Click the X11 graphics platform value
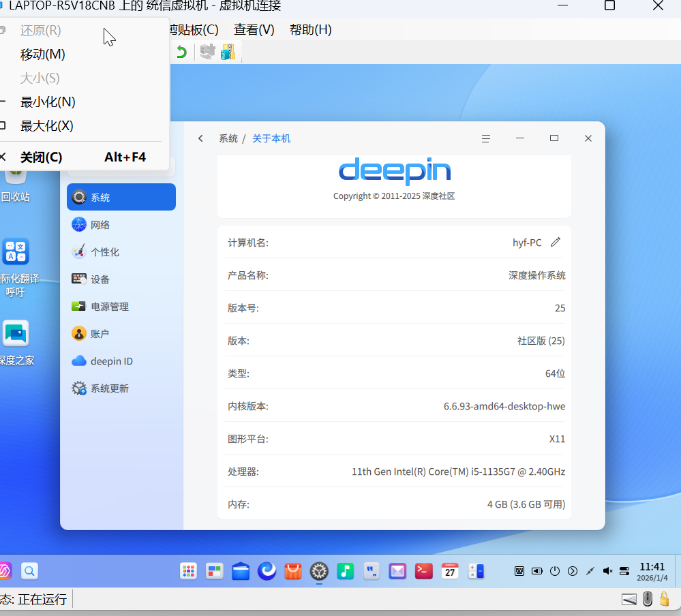This screenshot has height=616, width=681. click(x=557, y=439)
